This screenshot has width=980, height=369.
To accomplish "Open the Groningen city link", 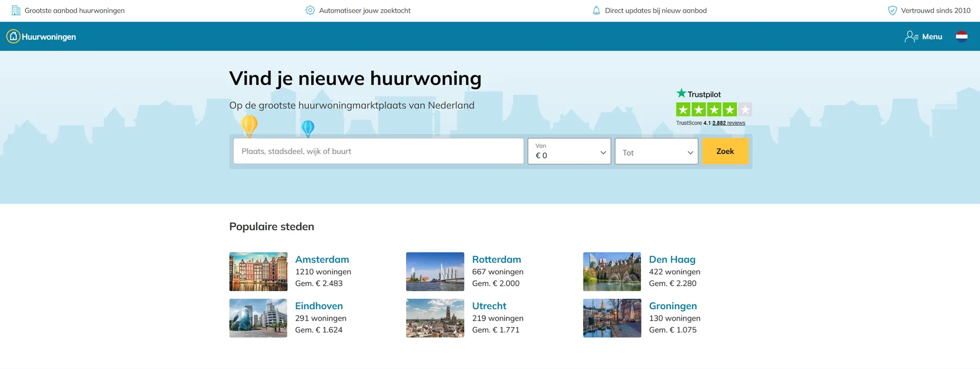I will coord(672,306).
